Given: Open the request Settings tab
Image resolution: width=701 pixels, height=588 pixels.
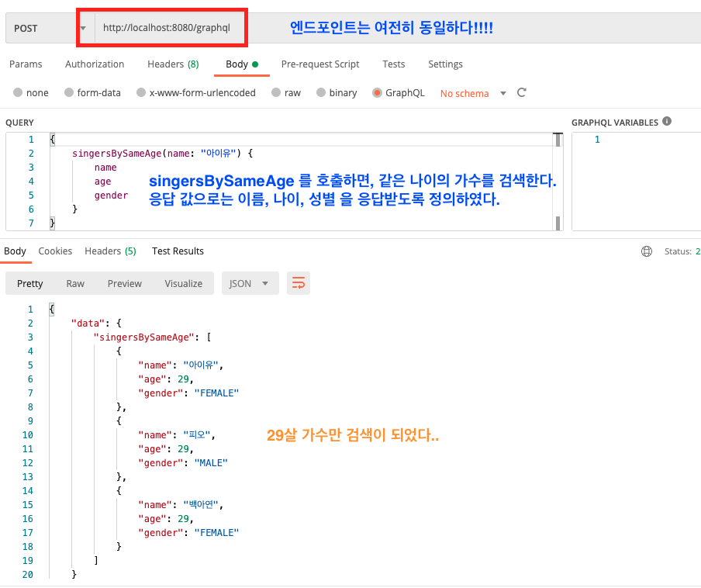Looking at the screenshot, I should (x=445, y=64).
